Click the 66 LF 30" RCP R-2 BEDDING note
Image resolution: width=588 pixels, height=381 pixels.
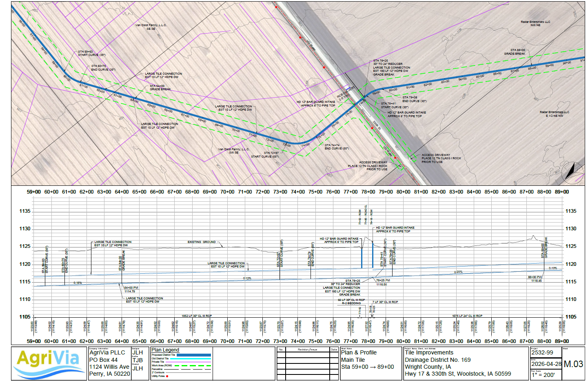coord(351,302)
